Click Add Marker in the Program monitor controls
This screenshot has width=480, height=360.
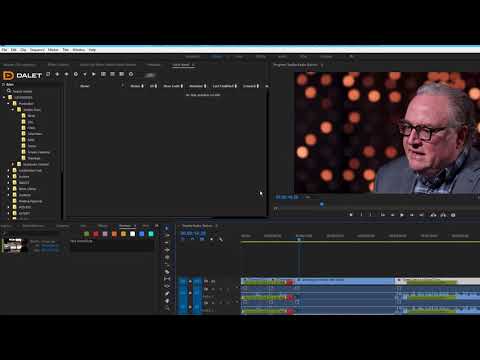(x=351, y=215)
